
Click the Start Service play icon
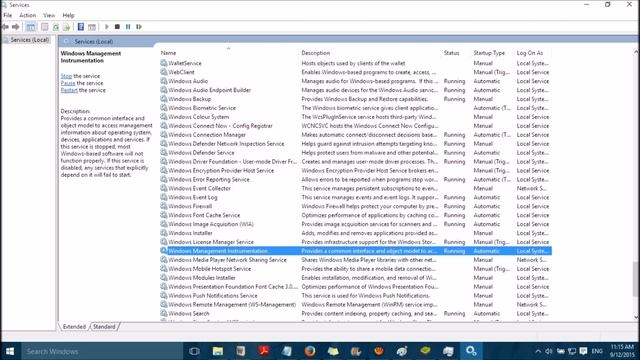point(107,27)
